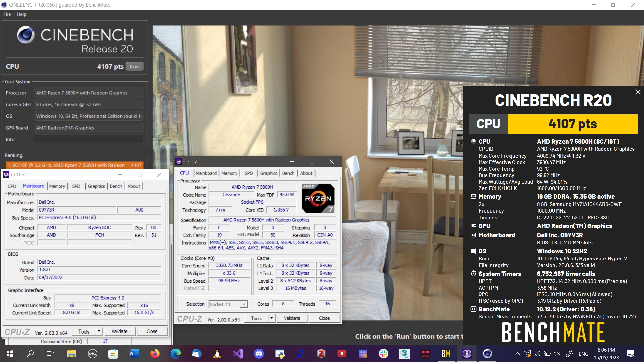Open Microsoft Store taskbar icon
The width and height of the screenshot is (644, 362).
(113, 354)
